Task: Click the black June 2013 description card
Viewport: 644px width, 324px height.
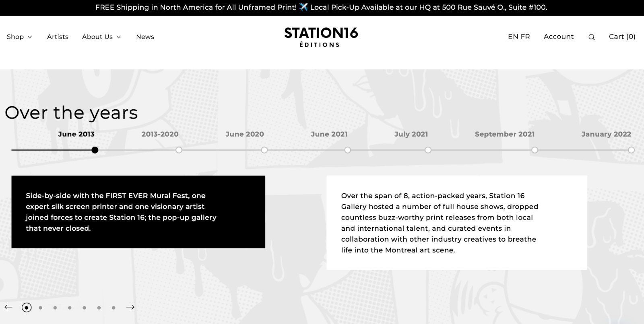Action: [138, 212]
